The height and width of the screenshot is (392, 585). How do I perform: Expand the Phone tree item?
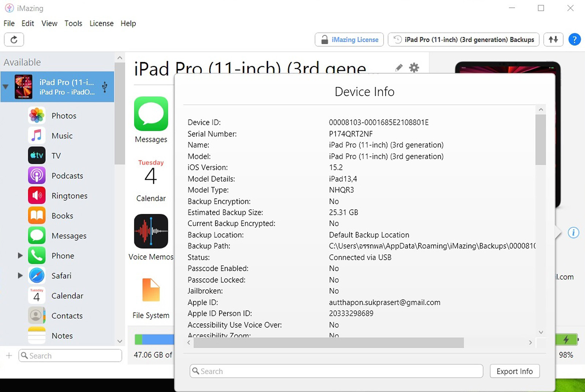(20, 256)
